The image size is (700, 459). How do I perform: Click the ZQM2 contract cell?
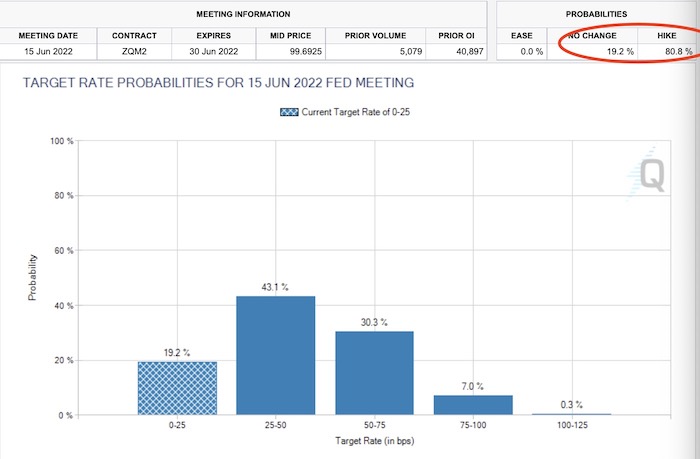(134, 51)
